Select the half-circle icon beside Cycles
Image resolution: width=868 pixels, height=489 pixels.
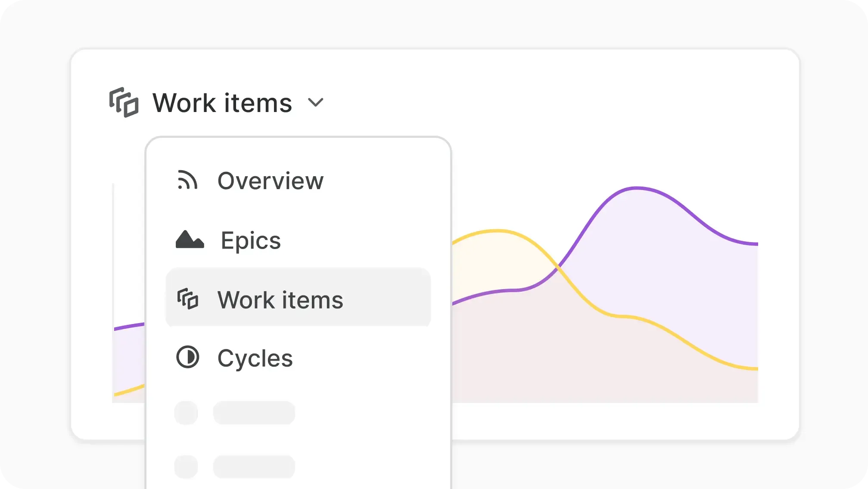(188, 358)
